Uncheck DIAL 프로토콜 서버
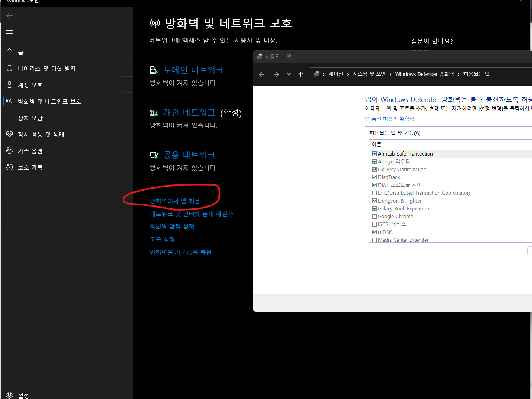This screenshot has width=532, height=399. click(x=374, y=185)
